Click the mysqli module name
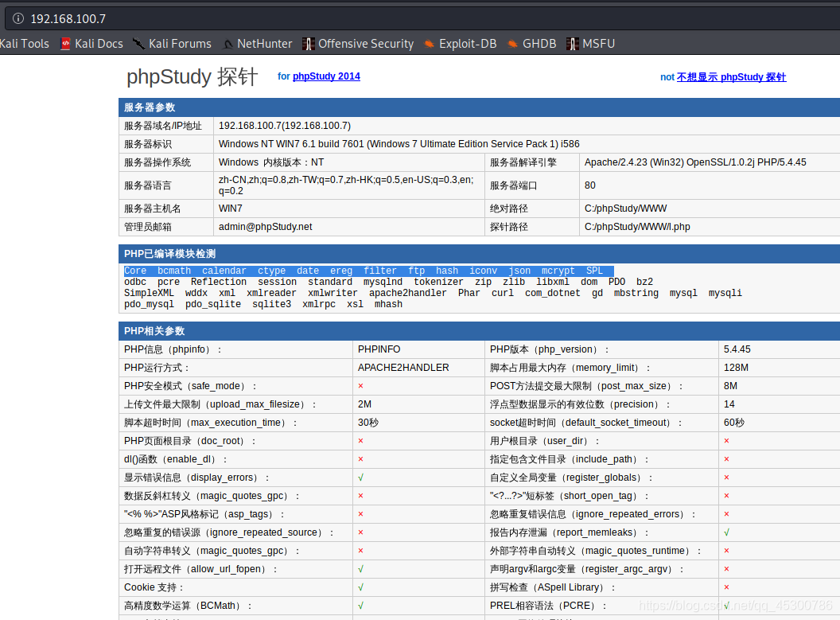This screenshot has height=620, width=840. point(725,293)
